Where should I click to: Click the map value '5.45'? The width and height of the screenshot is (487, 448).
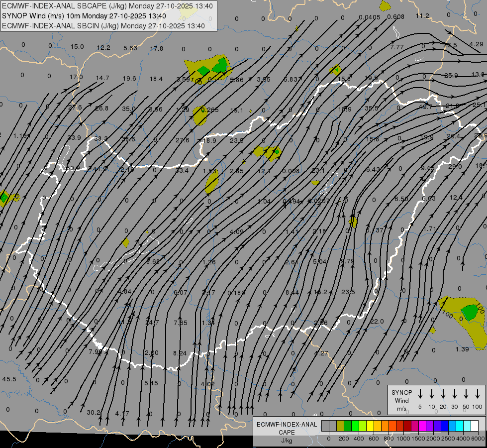click(x=151, y=383)
